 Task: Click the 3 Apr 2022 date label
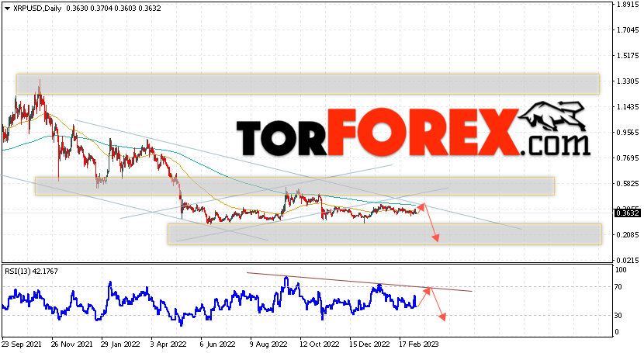click(169, 344)
